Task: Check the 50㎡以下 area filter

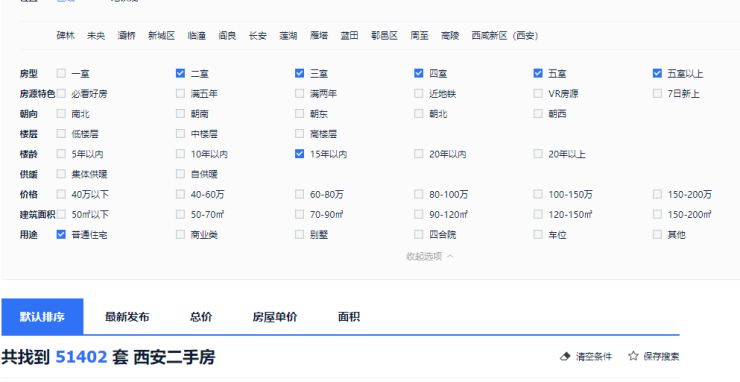Action: pyautogui.click(x=61, y=214)
